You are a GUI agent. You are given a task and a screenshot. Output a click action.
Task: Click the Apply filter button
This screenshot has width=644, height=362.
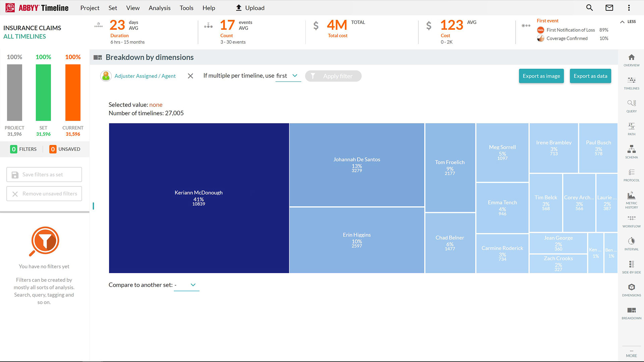(x=333, y=76)
